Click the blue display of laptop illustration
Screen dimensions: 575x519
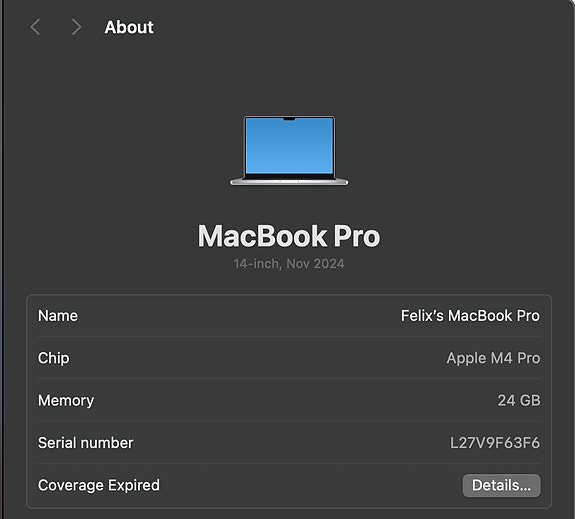click(x=289, y=146)
